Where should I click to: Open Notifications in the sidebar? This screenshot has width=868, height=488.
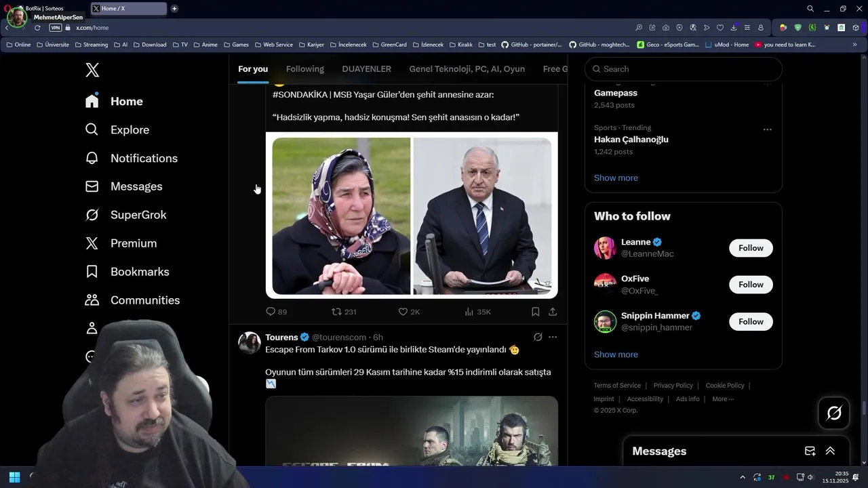coord(131,158)
